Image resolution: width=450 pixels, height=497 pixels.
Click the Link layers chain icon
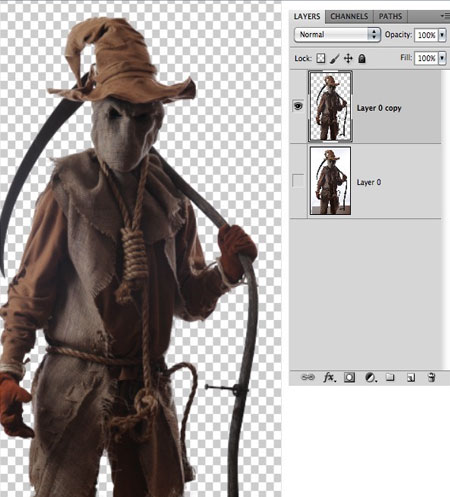[307, 377]
